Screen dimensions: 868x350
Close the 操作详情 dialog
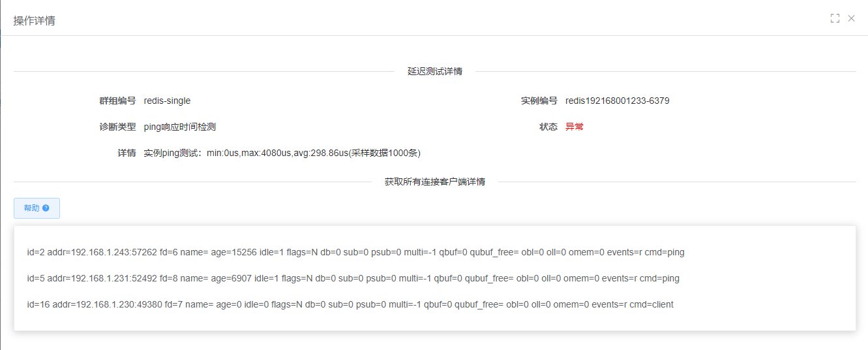(851, 18)
